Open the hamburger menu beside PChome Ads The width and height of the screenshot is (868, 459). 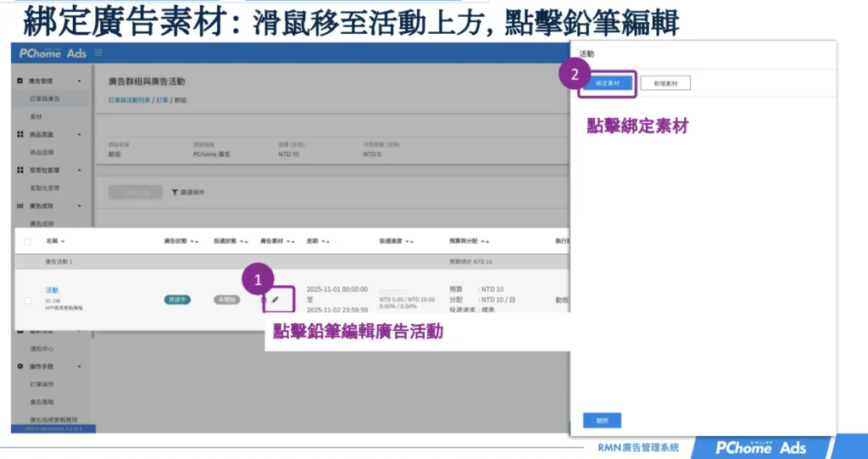click(x=99, y=53)
